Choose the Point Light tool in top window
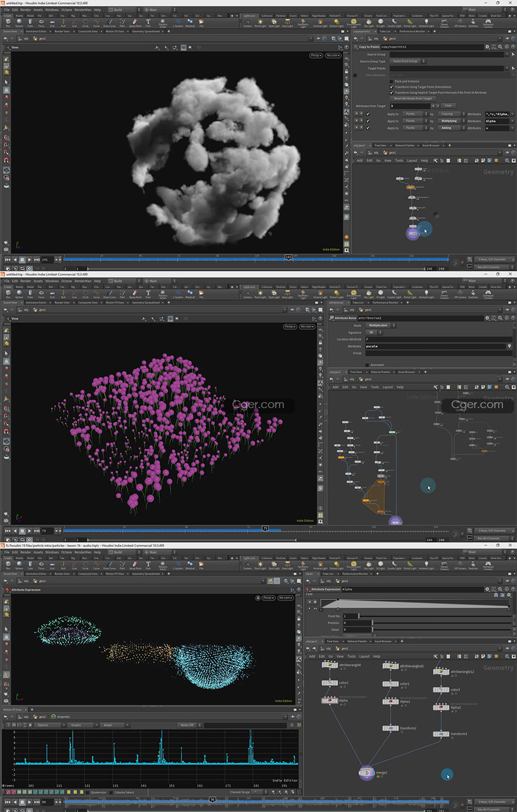This screenshot has height=812, width=517. (x=260, y=23)
